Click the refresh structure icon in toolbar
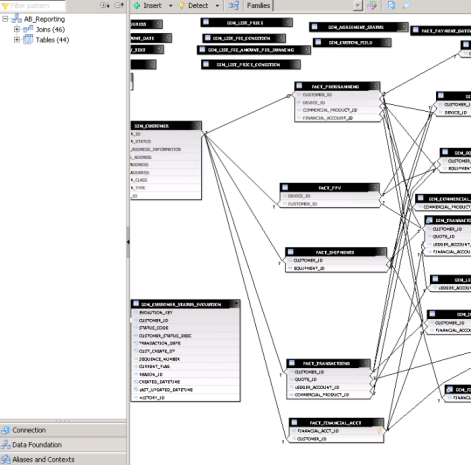 (x=391, y=5)
